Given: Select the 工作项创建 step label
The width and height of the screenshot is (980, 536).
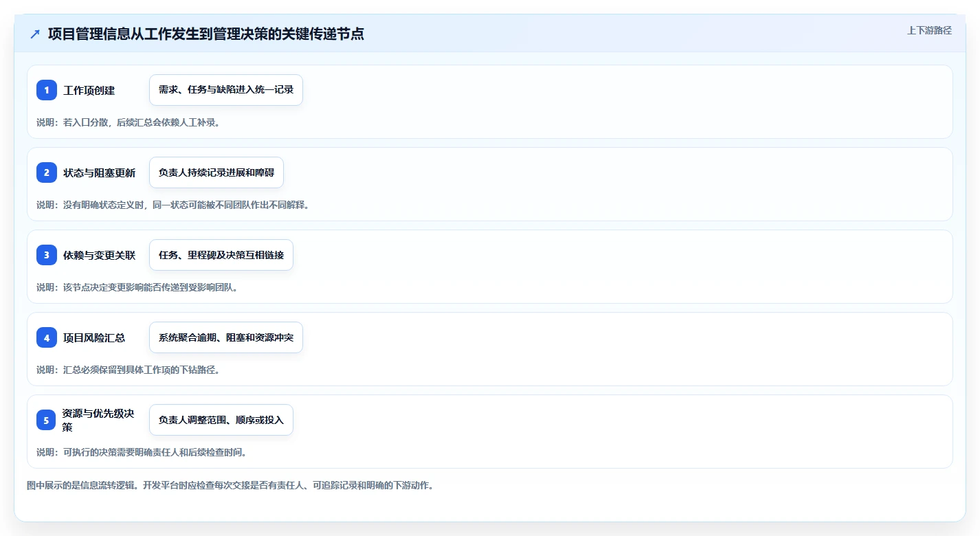Looking at the screenshot, I should click(x=89, y=90).
